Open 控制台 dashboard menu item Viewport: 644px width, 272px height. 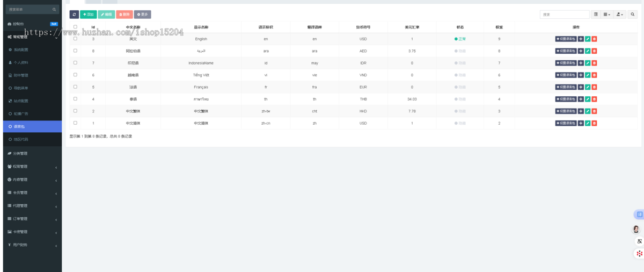[x=32, y=24]
